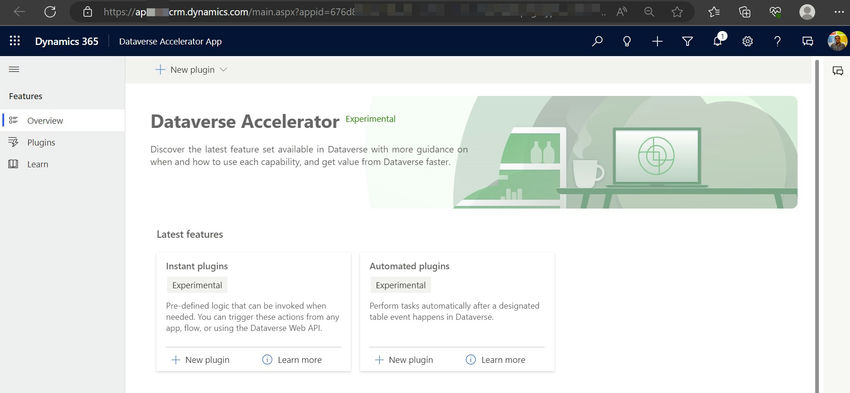This screenshot has width=850, height=393.
Task: Open Plugins in the sidebar
Action: [62, 143]
